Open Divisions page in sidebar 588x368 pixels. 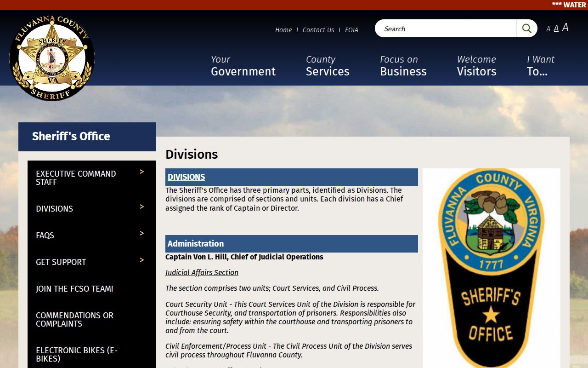pos(54,209)
